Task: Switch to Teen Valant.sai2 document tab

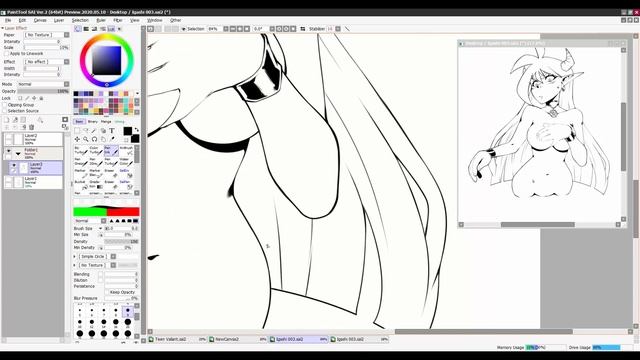Action: click(178, 339)
